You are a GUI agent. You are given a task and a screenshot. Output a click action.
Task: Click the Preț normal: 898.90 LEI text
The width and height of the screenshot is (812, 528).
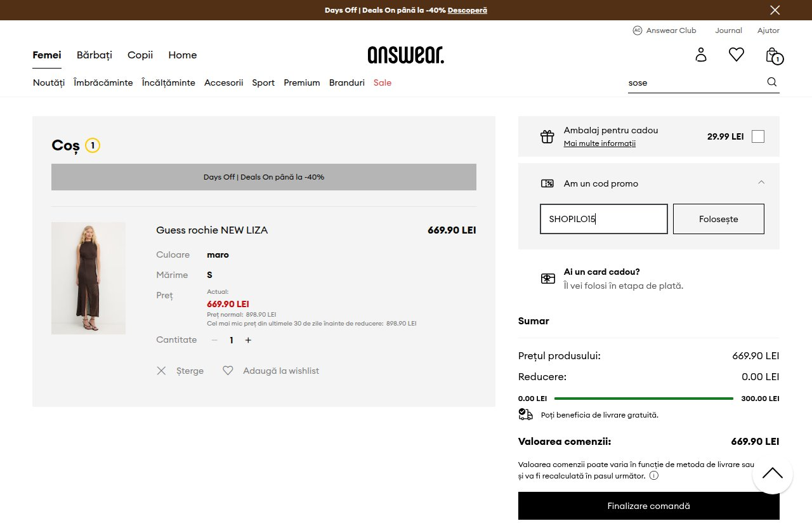coord(242,314)
